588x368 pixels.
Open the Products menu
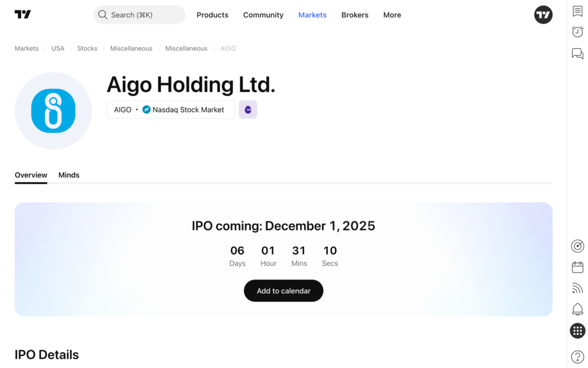coord(212,15)
